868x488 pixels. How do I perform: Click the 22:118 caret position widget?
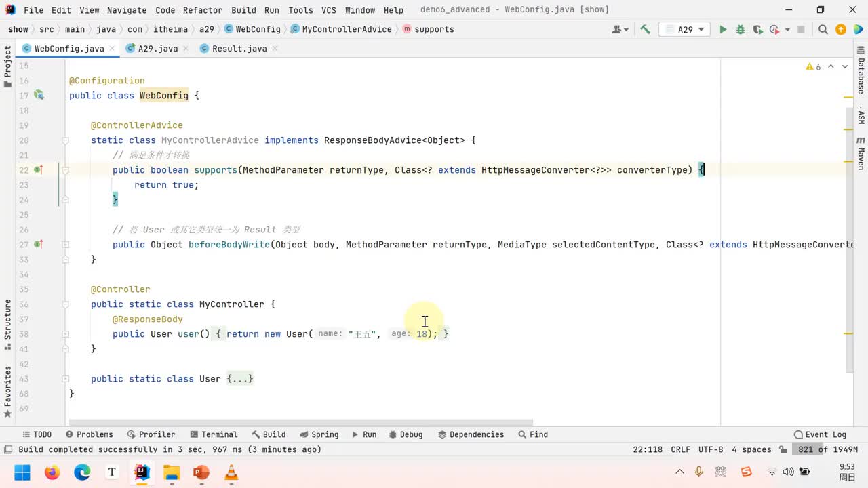point(648,449)
